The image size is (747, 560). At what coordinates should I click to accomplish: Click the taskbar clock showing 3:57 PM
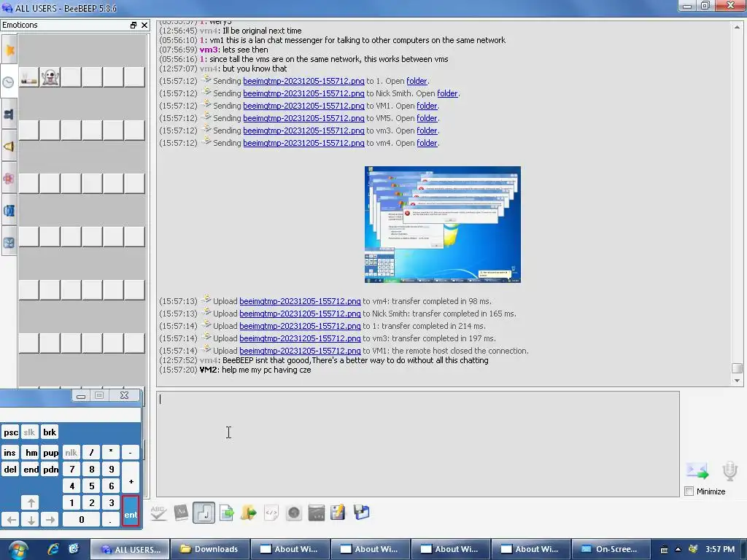point(720,549)
